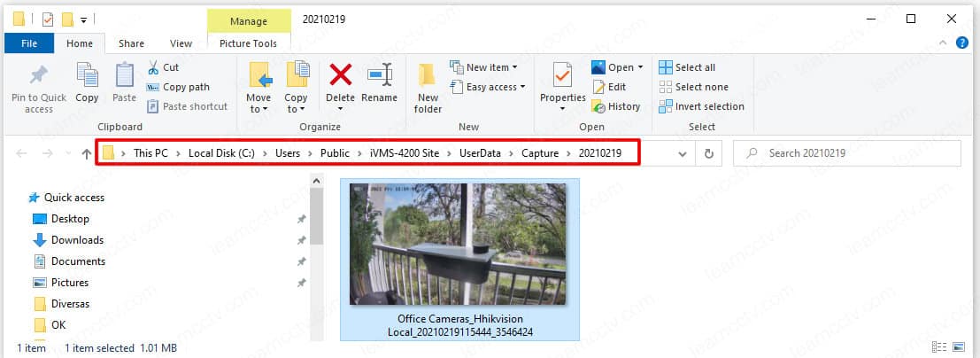Click the Rename icon in ribbon

379,74
